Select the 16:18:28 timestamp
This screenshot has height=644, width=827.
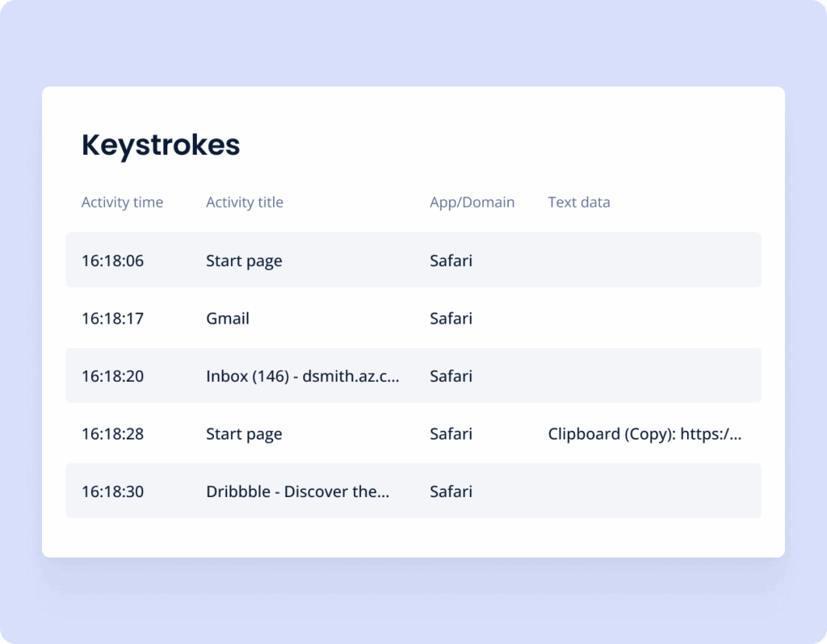pos(112,433)
